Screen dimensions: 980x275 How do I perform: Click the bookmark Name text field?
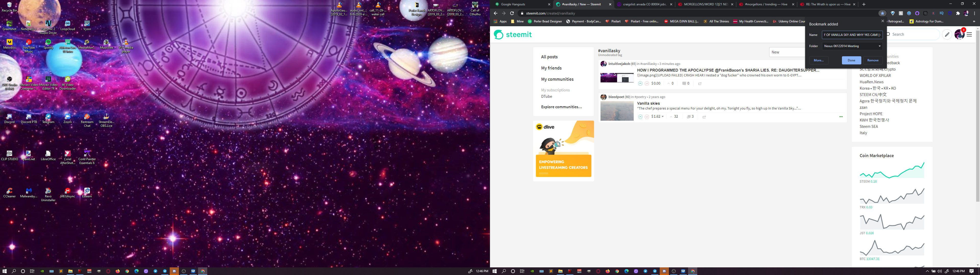(x=852, y=35)
